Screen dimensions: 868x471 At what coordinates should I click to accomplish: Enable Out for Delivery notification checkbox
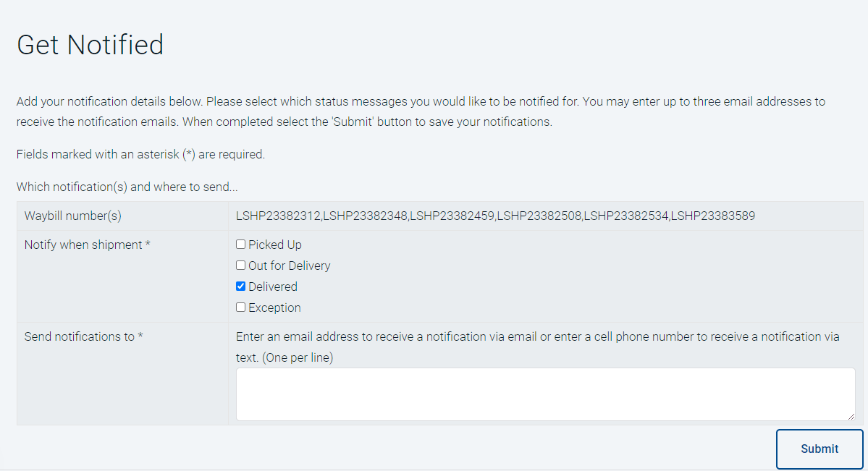pyautogui.click(x=241, y=266)
